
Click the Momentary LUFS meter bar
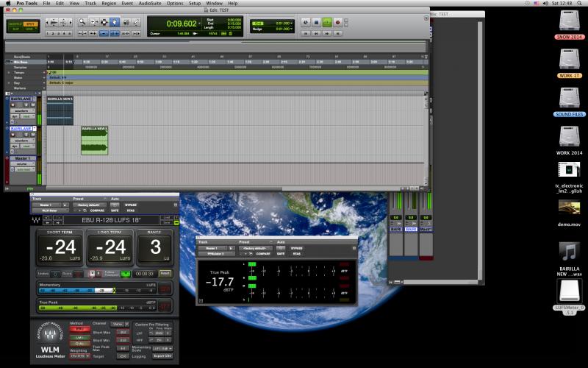96,290
